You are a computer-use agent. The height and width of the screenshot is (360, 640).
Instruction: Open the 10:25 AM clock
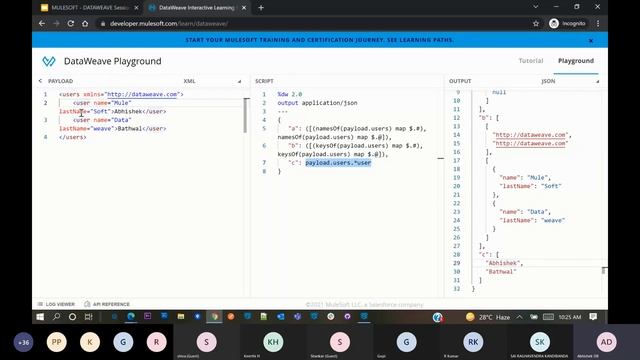(x=570, y=317)
